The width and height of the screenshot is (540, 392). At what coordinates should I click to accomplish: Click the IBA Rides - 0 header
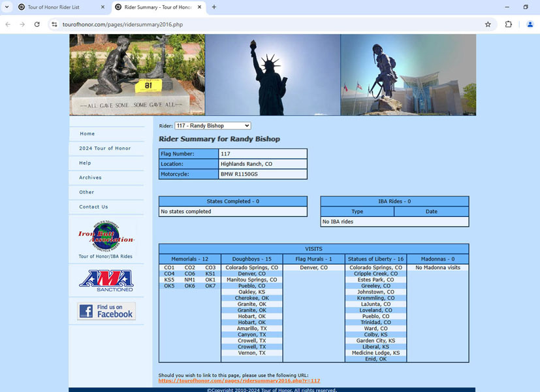pyautogui.click(x=394, y=201)
